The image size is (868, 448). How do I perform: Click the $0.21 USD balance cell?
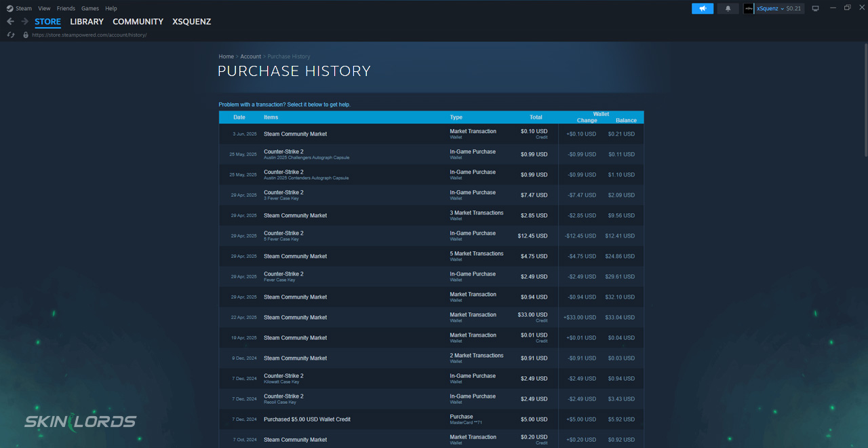[621, 134]
